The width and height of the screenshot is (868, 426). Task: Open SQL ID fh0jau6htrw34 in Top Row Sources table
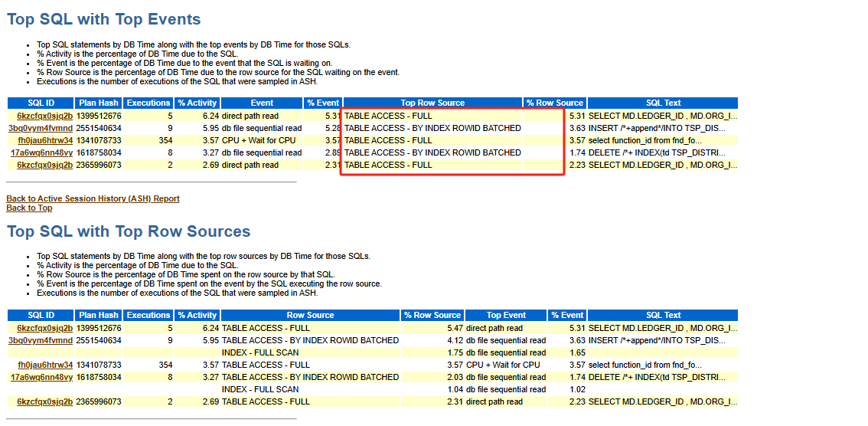click(x=45, y=365)
